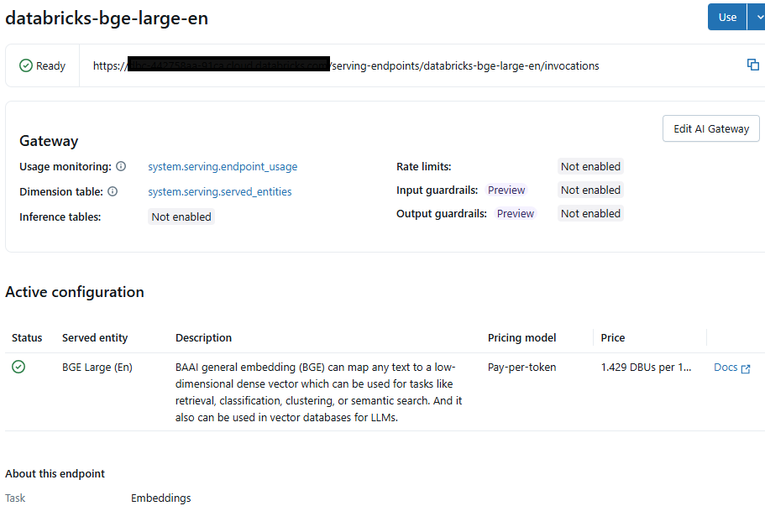Viewport: 765px width, 532px height.
Task: Click the Gateway heading
Action: click(49, 141)
